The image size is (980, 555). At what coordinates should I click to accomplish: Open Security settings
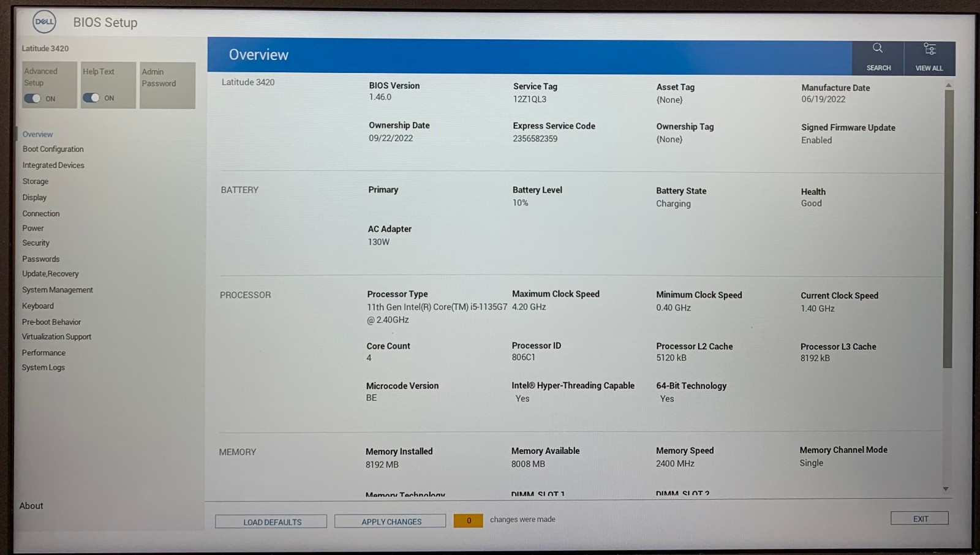36,243
